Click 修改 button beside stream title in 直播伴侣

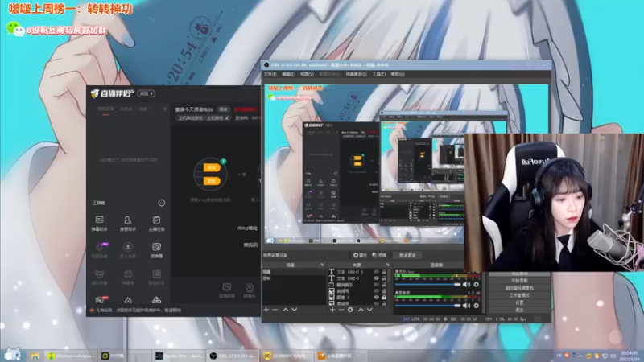pos(223,109)
